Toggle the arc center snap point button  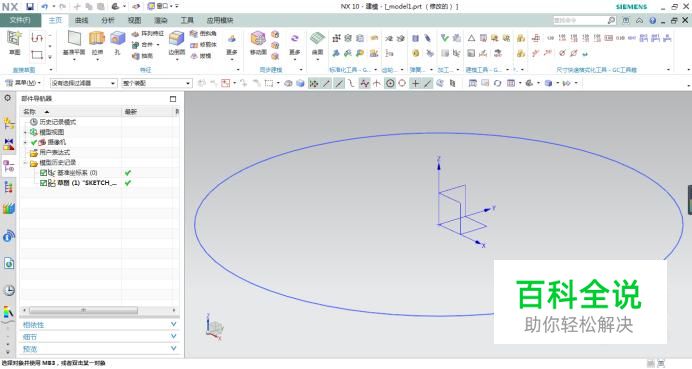pyautogui.click(x=390, y=83)
